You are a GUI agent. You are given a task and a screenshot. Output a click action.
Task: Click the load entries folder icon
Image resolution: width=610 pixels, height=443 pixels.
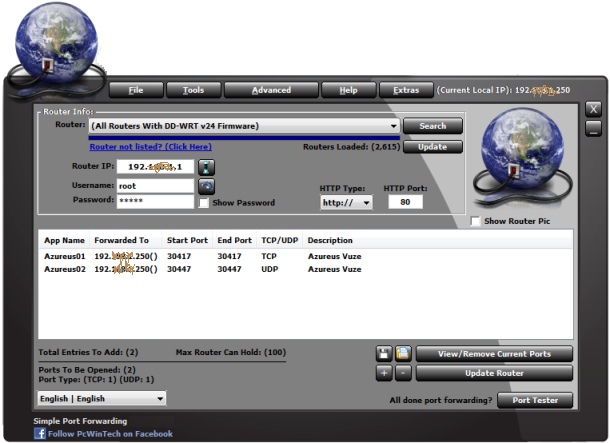pyautogui.click(x=402, y=354)
